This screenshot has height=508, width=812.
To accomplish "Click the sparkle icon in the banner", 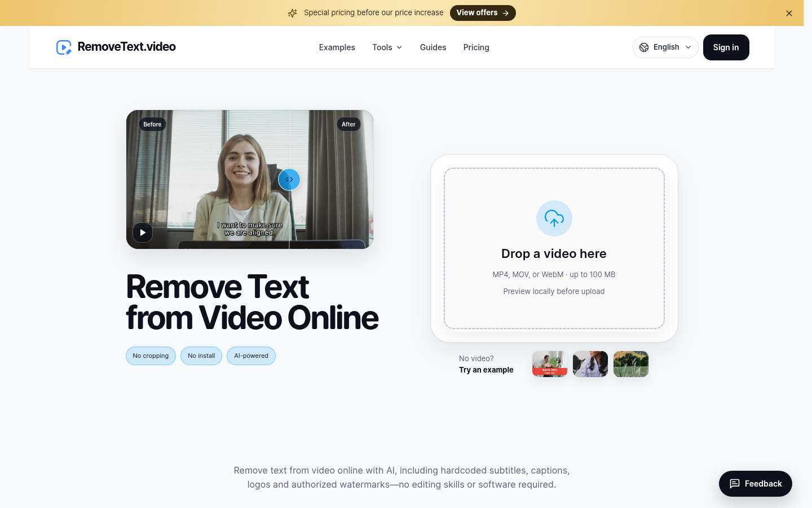I will click(x=292, y=13).
